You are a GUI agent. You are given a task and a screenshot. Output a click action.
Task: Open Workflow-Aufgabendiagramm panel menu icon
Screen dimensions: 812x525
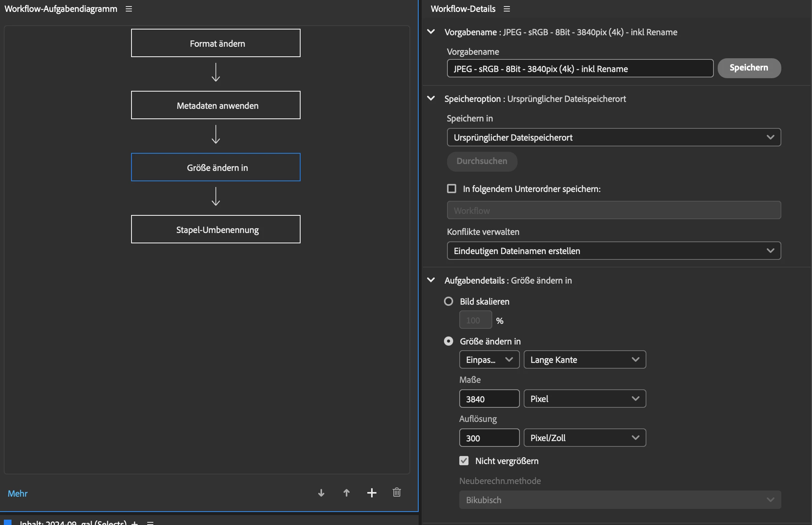(x=129, y=9)
